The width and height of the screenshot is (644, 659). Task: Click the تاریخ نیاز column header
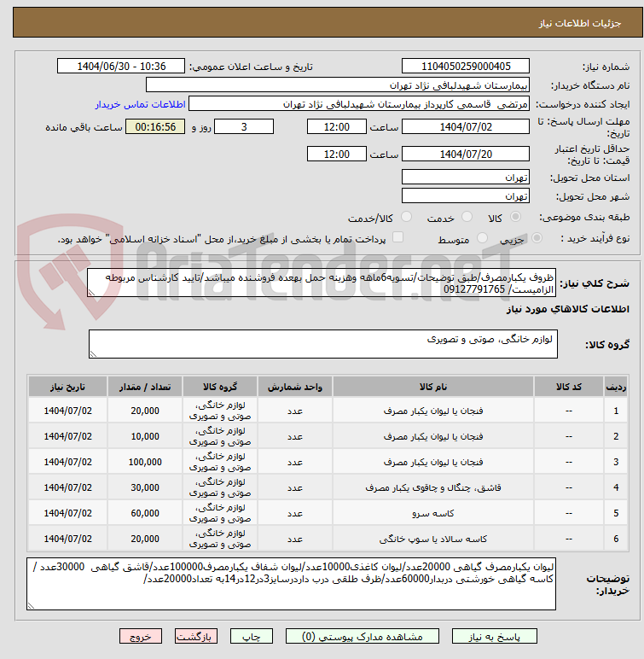point(67,387)
